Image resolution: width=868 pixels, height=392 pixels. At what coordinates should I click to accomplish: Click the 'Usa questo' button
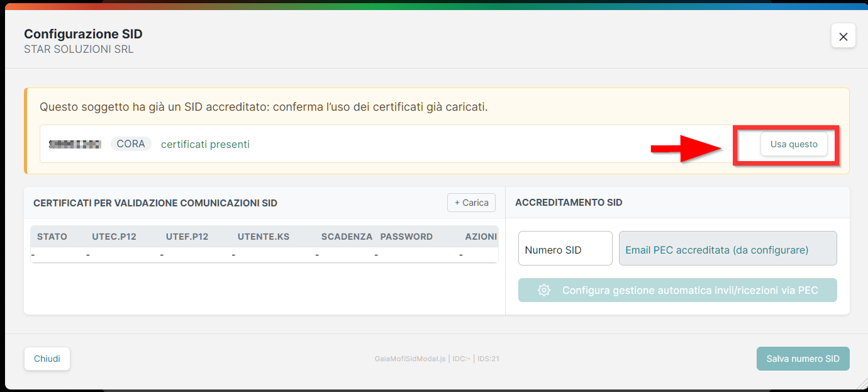pyautogui.click(x=794, y=144)
